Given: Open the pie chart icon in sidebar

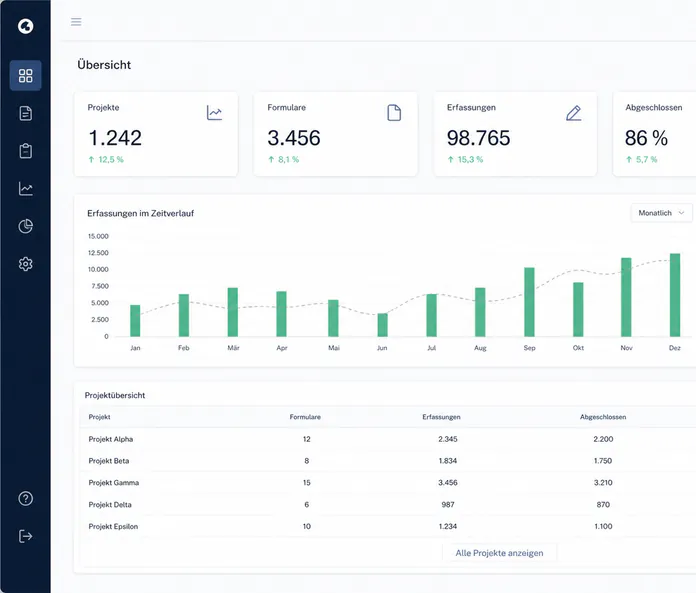Looking at the screenshot, I should tap(25, 226).
